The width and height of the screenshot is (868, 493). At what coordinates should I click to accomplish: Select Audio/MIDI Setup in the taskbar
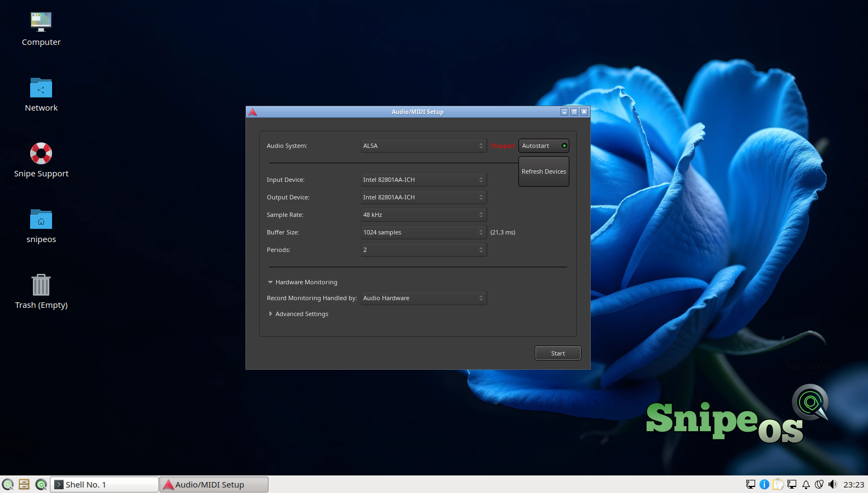coord(214,484)
